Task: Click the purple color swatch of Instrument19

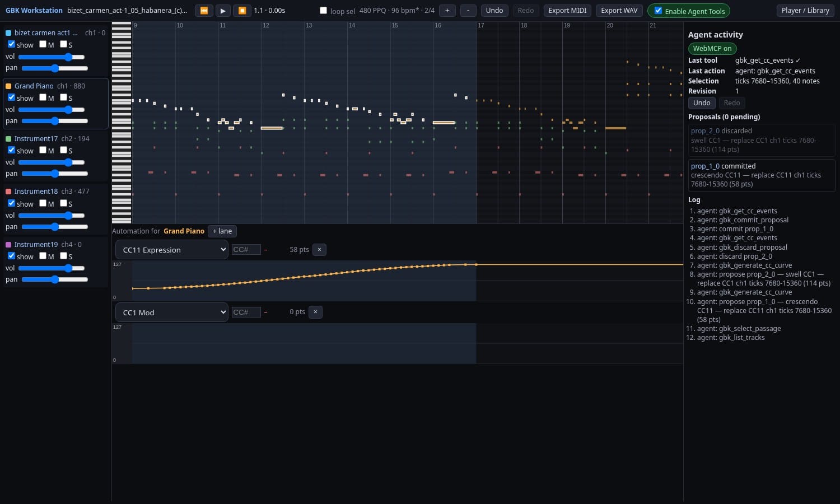Action: tap(8, 245)
